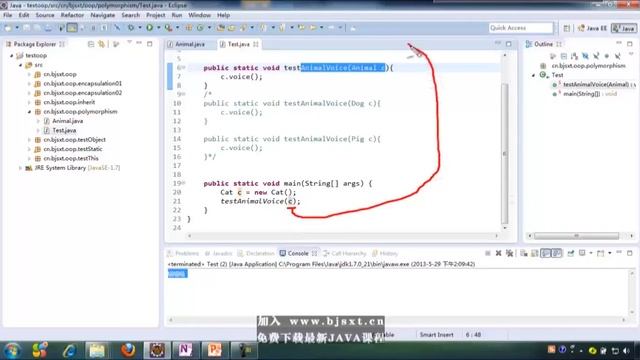Open the Window menu
640x360 pixels.
(x=200, y=15)
